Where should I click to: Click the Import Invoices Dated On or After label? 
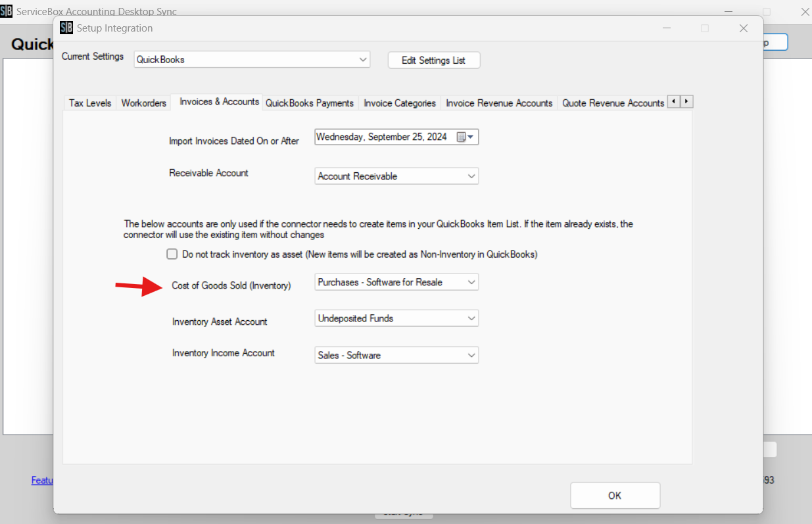pos(234,141)
